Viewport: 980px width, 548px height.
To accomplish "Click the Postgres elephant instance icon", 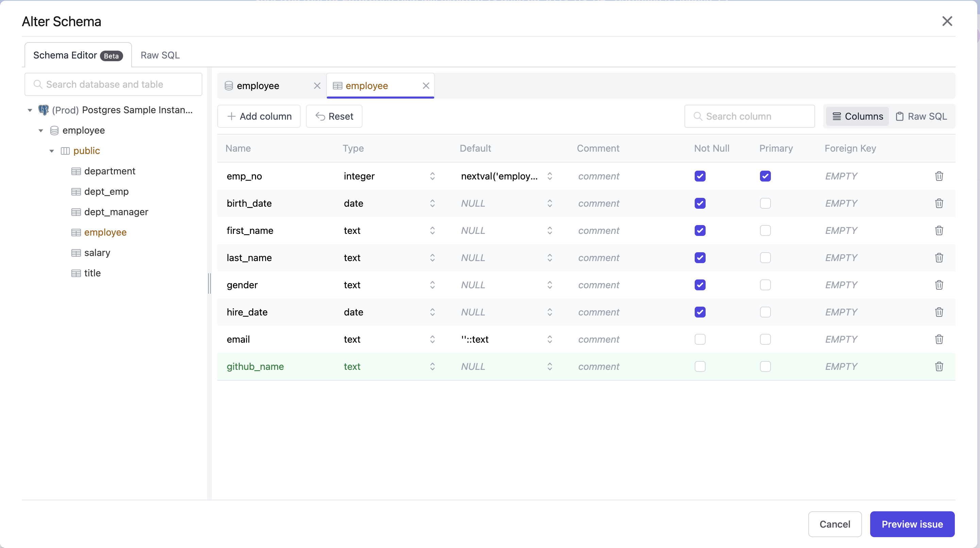I will pos(44,110).
